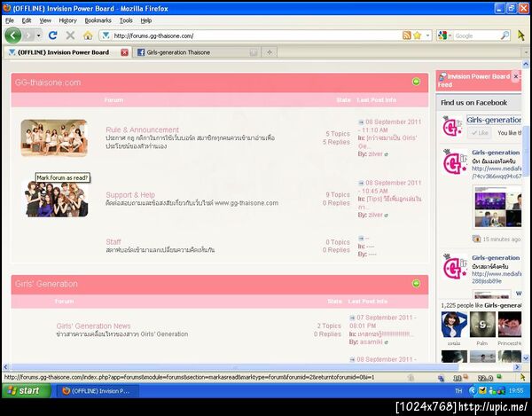Open the Windows Start button
The width and height of the screenshot is (532, 416).
[27, 390]
